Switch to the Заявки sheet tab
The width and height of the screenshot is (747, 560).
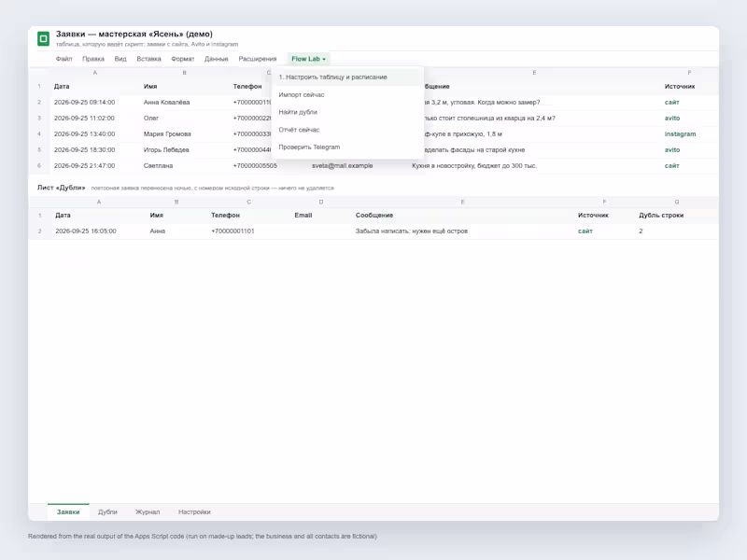[68, 511]
